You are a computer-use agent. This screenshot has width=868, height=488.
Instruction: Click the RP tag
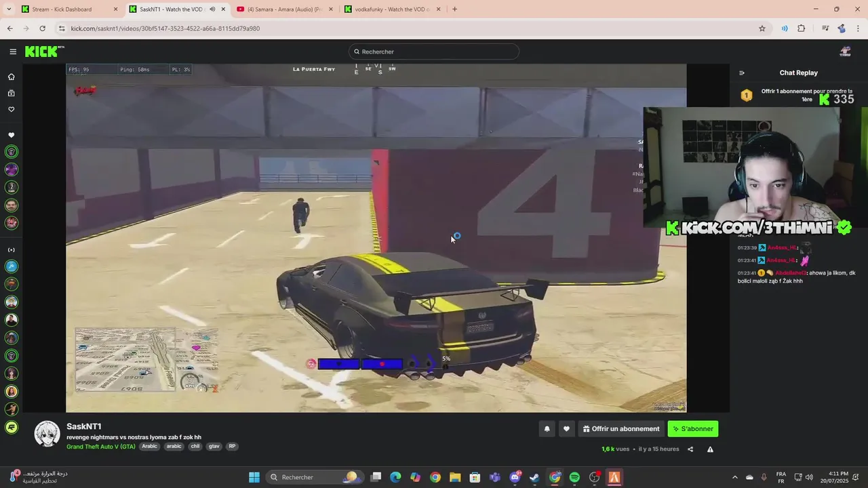232,447
